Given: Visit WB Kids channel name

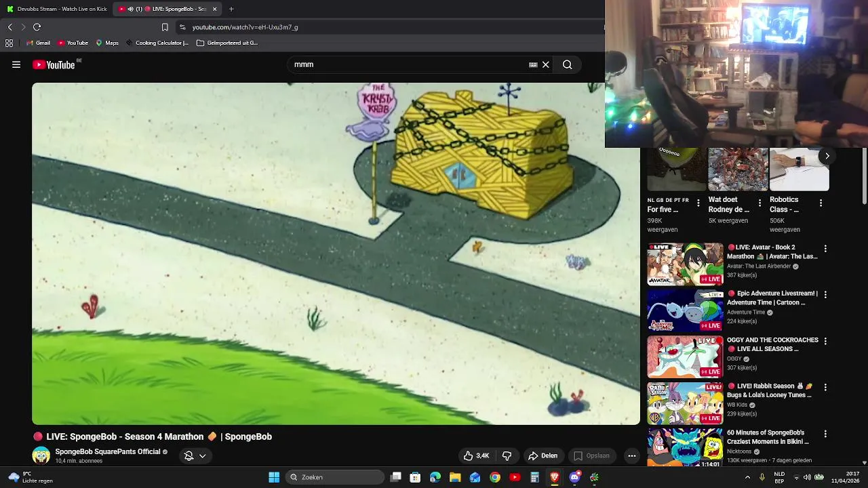Looking at the screenshot, I should pos(737,405).
